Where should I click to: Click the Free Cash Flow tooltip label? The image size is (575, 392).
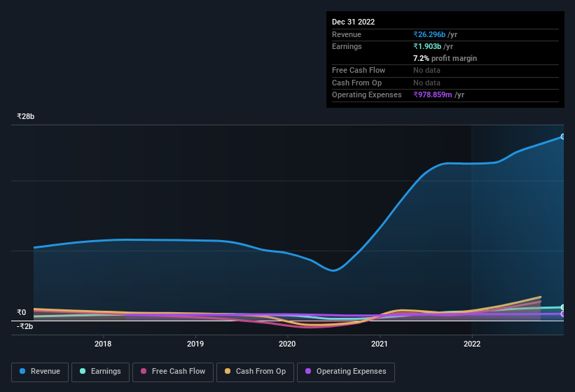tap(359, 70)
